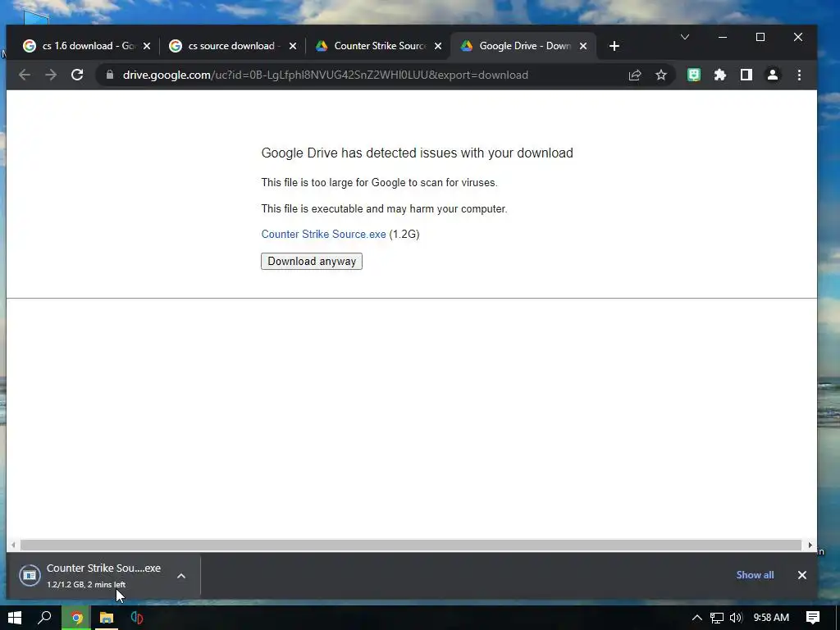840x630 pixels.
Task: Click the scrollbar left arrow
Action: point(13,545)
